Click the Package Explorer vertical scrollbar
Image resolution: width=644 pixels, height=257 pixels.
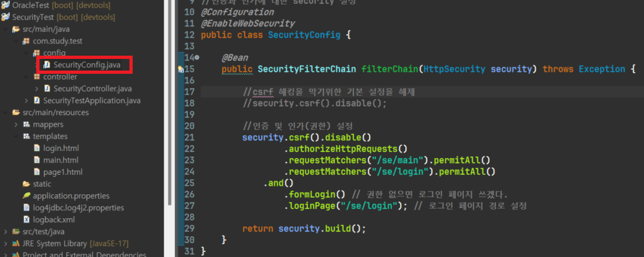tap(169, 103)
